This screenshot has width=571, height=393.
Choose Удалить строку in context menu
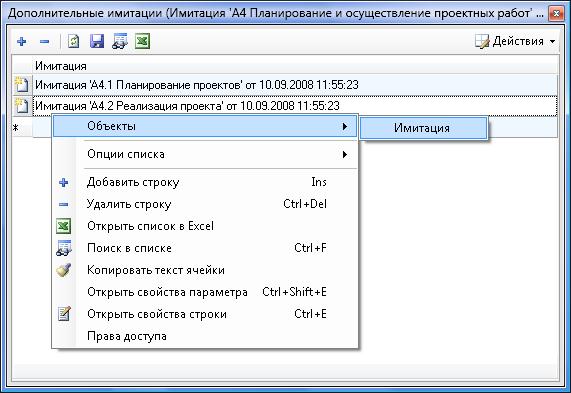coord(205,204)
